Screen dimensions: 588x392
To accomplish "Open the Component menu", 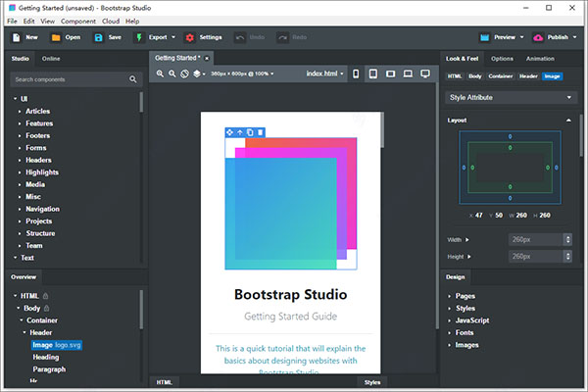I will click(78, 22).
